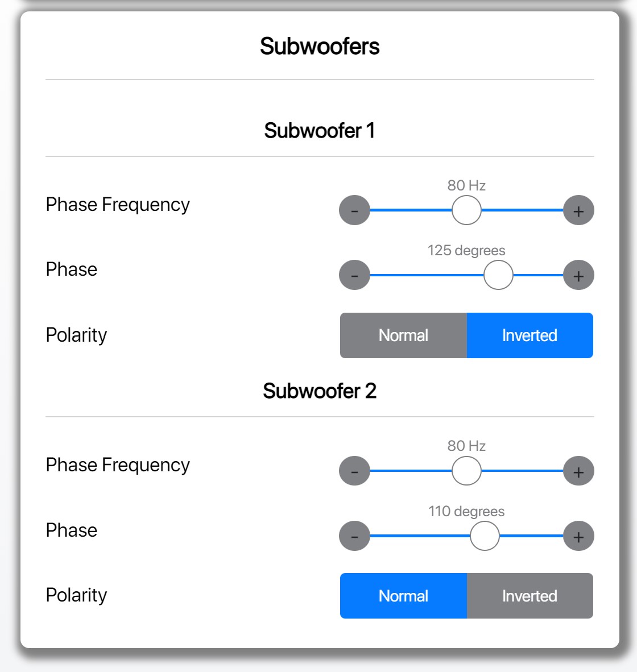The image size is (637, 672).
Task: Decrease Subwoofer 2 Phase with minus button
Action: (354, 536)
